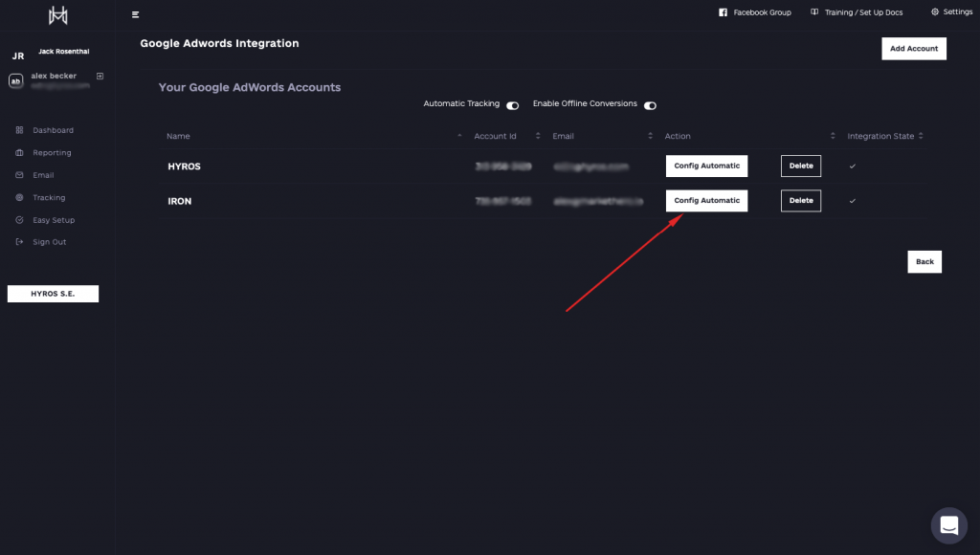Click the Integration State header text
The height and width of the screenshot is (555, 980).
coord(880,136)
